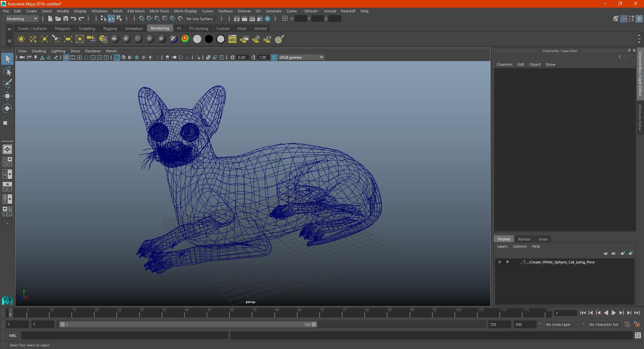Toggle the film gate viewport button

pos(73,57)
